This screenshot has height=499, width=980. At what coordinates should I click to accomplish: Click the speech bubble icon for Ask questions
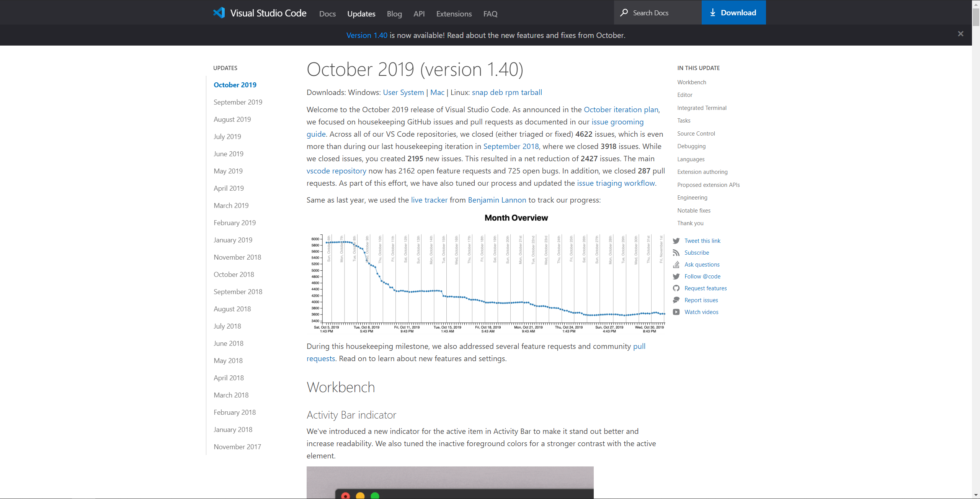coord(676,264)
